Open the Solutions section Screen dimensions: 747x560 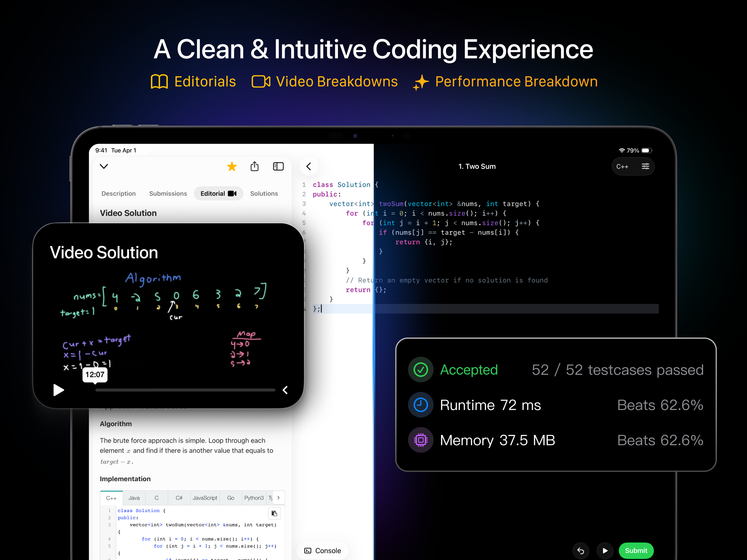pyautogui.click(x=264, y=193)
